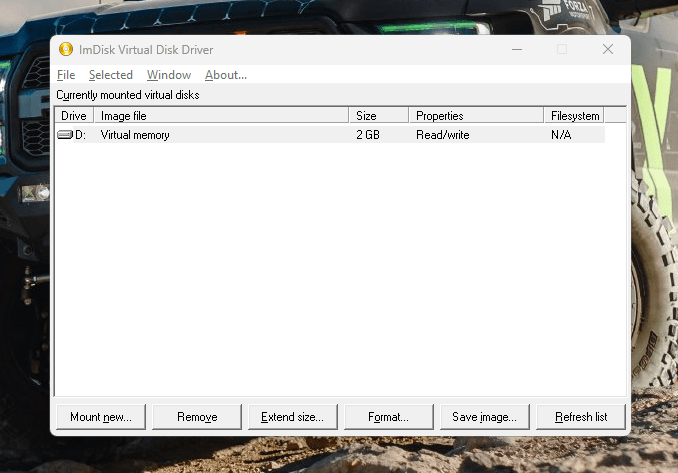678x473 pixels.
Task: Select the "Read/write" properties cell
Action: tap(442, 135)
